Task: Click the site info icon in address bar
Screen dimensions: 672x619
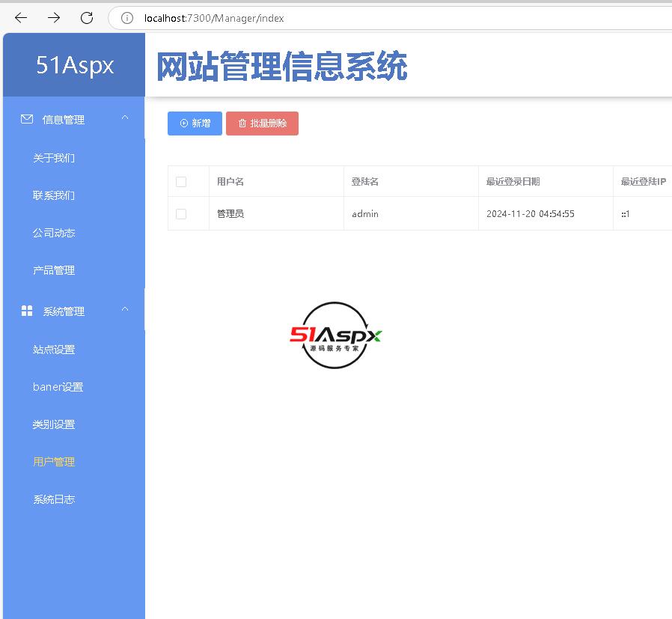Action: tap(127, 18)
